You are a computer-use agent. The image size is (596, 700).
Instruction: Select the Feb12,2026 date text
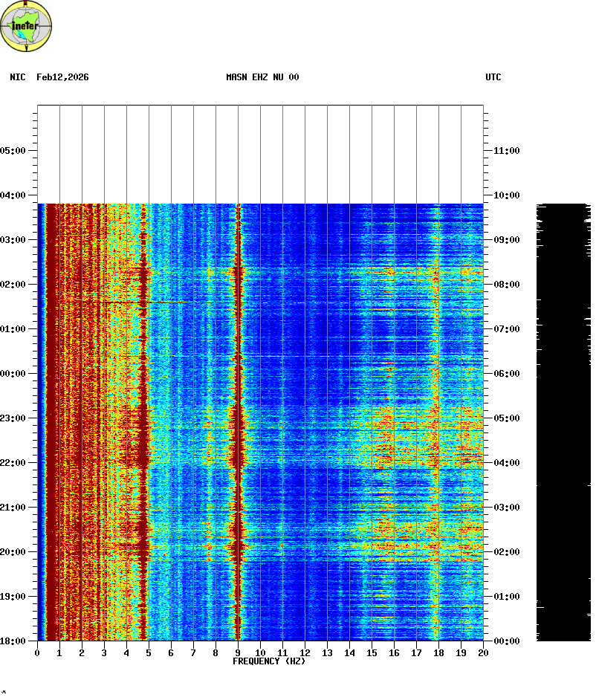click(x=62, y=77)
